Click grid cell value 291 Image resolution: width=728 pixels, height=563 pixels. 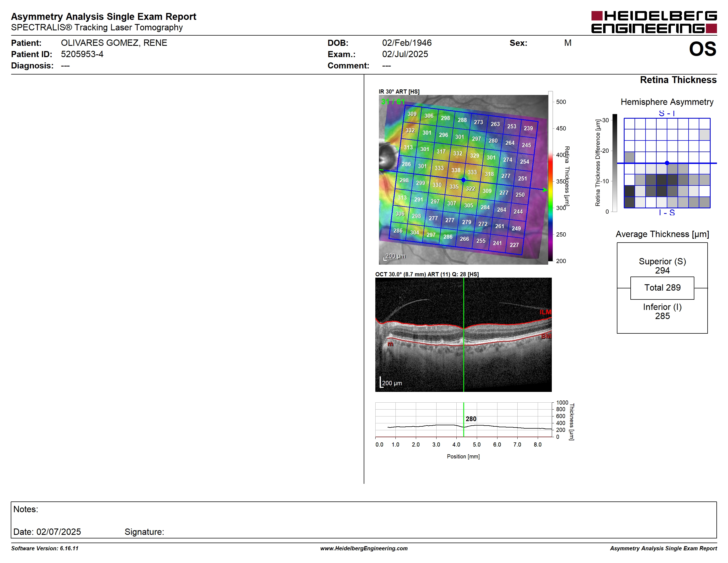418,200
